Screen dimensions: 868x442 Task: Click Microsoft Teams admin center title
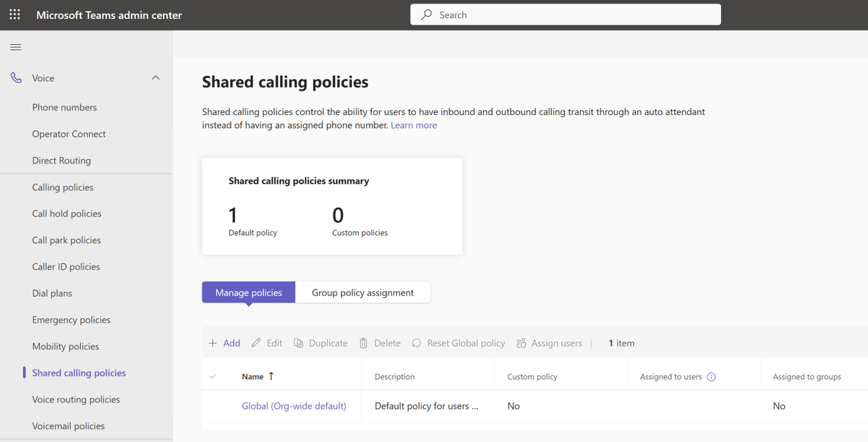coord(109,14)
